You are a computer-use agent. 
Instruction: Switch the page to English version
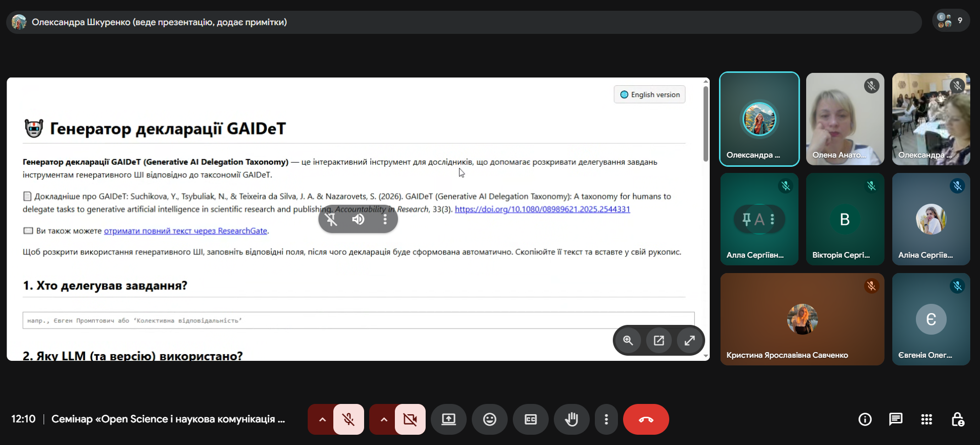tap(650, 94)
